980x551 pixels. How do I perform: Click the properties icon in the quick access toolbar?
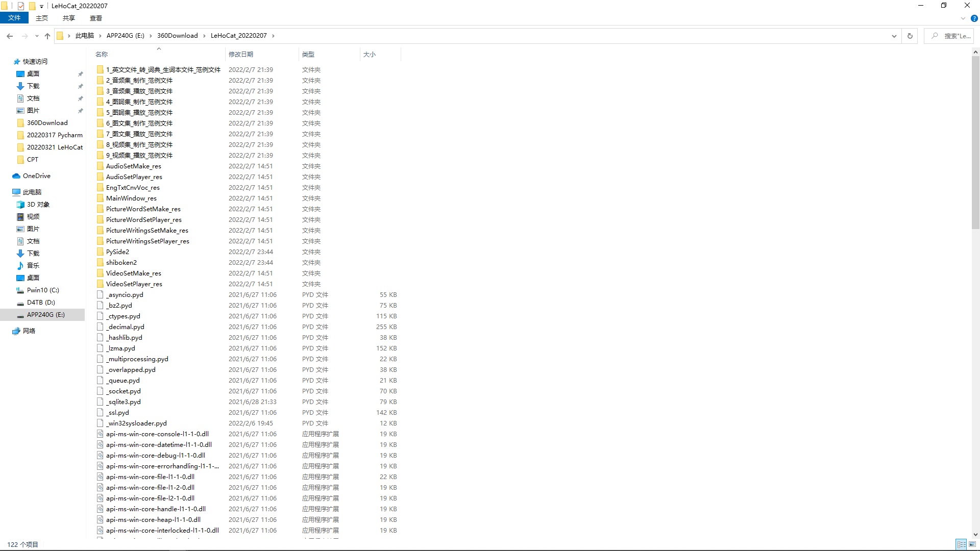pyautogui.click(x=21, y=6)
